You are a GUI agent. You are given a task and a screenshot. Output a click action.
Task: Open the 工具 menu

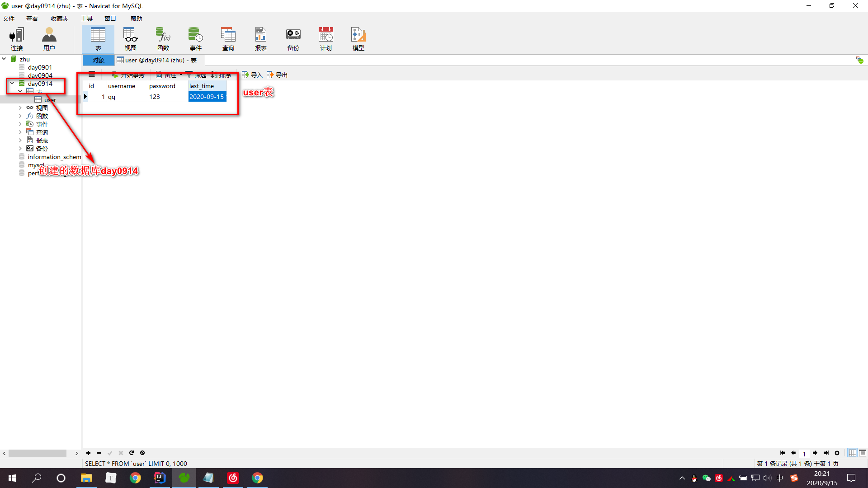87,19
